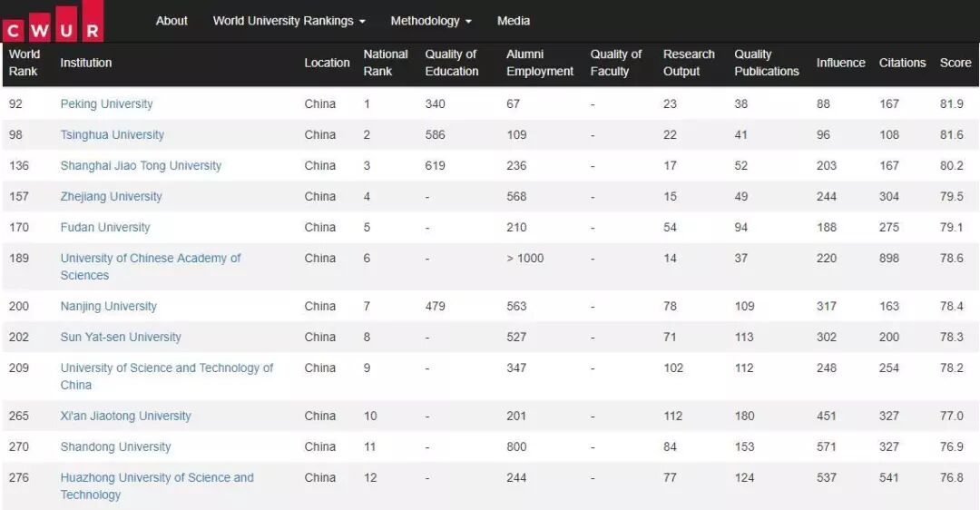The image size is (980, 510).
Task: Click the Alumni Employment column header
Action: pos(539,63)
